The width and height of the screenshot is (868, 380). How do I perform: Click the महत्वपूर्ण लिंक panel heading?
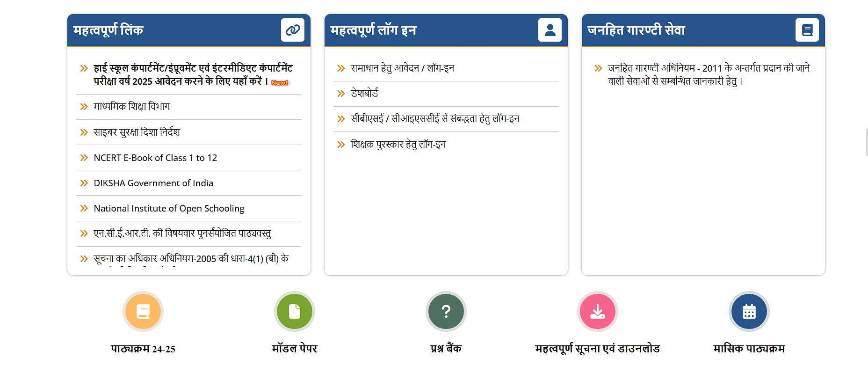(x=108, y=30)
